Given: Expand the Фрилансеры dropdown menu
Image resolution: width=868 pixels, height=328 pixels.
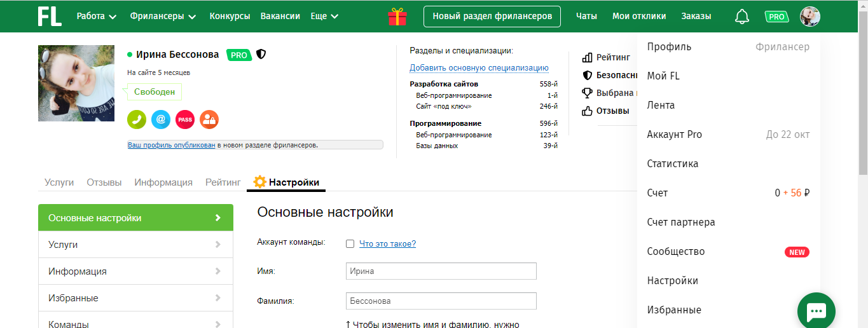Looking at the screenshot, I should pos(163,17).
